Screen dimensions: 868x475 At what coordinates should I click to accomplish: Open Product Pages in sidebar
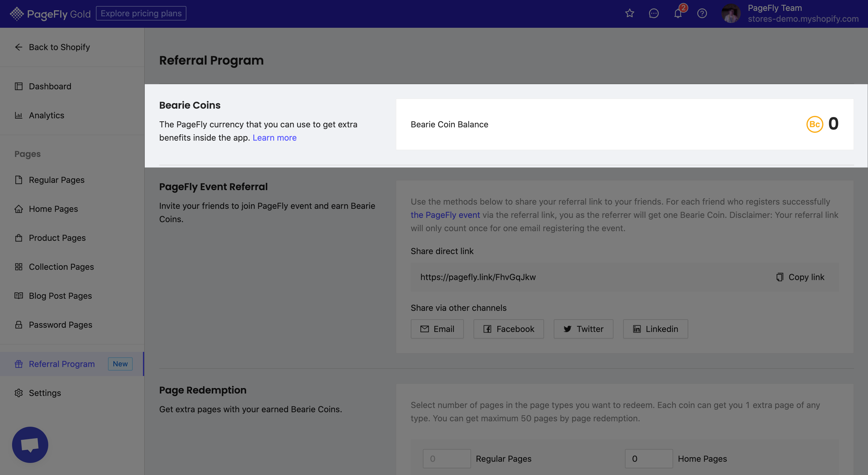[72, 238]
